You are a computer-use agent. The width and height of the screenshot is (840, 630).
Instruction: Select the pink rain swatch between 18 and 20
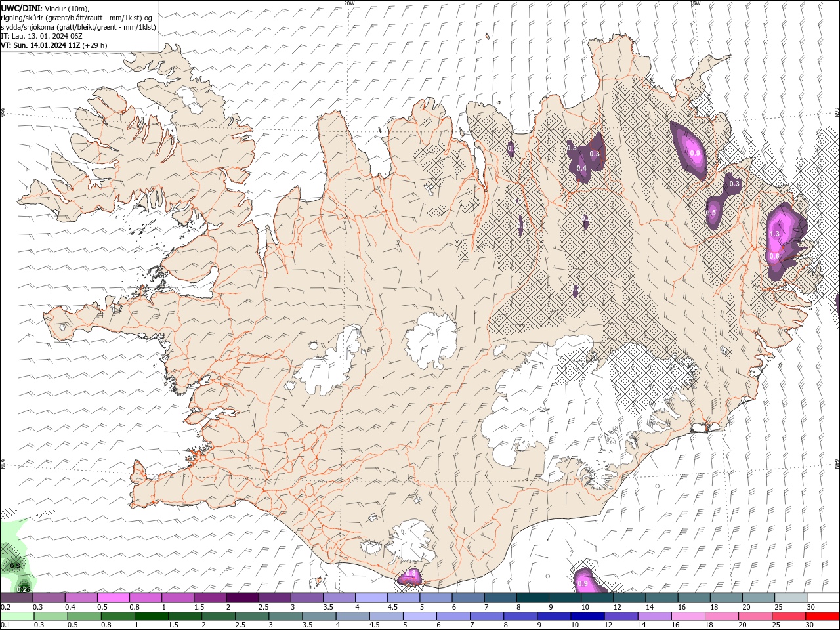[721, 616]
